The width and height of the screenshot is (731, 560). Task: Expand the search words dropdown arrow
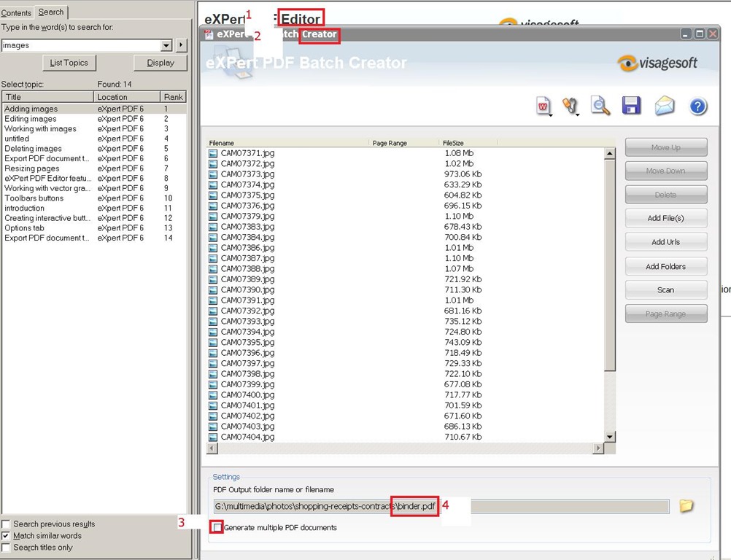(x=166, y=46)
